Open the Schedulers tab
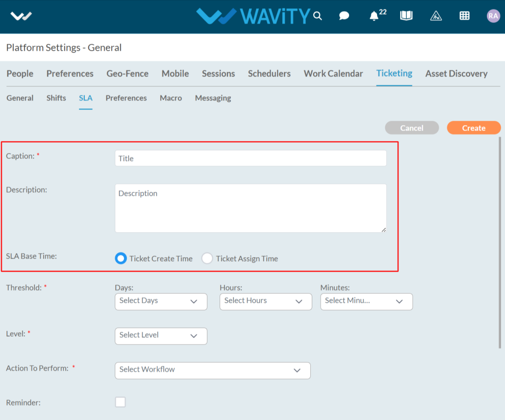This screenshot has height=420, width=505. click(x=269, y=74)
